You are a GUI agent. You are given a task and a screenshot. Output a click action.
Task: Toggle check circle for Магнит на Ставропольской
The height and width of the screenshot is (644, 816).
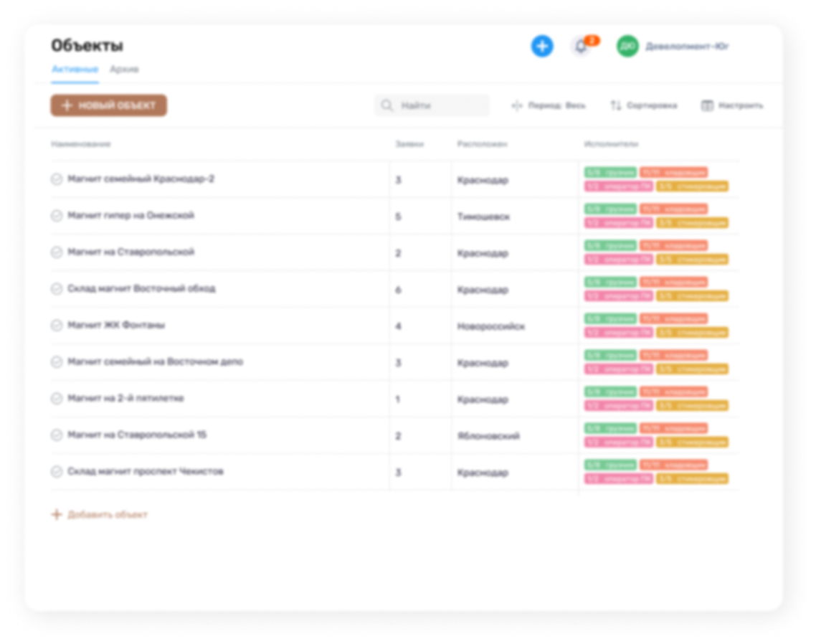[x=57, y=252]
